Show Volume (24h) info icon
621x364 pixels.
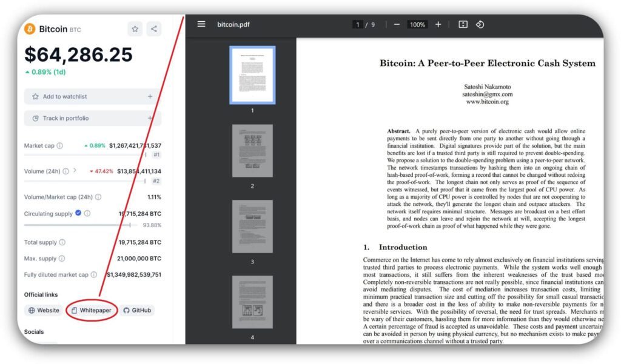65,171
